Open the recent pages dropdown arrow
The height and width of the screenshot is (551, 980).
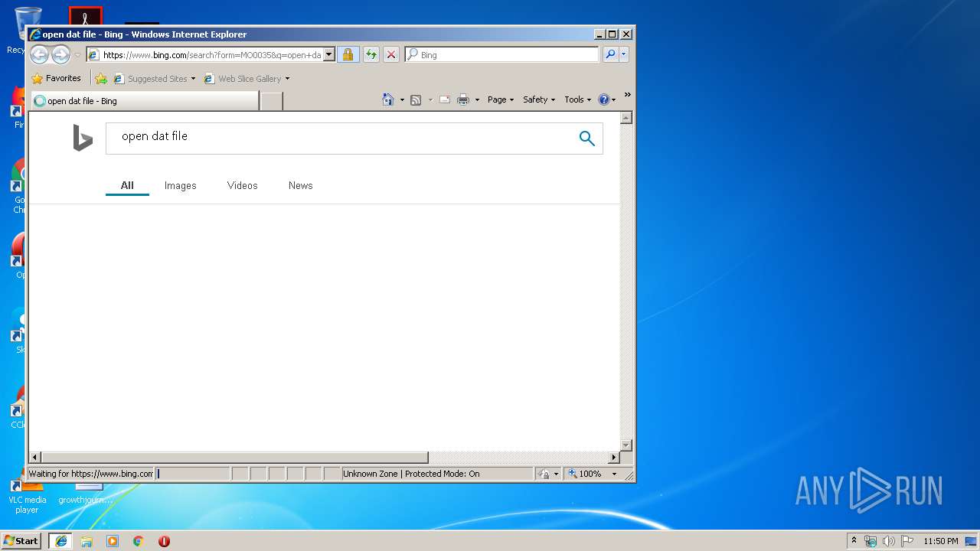click(77, 55)
